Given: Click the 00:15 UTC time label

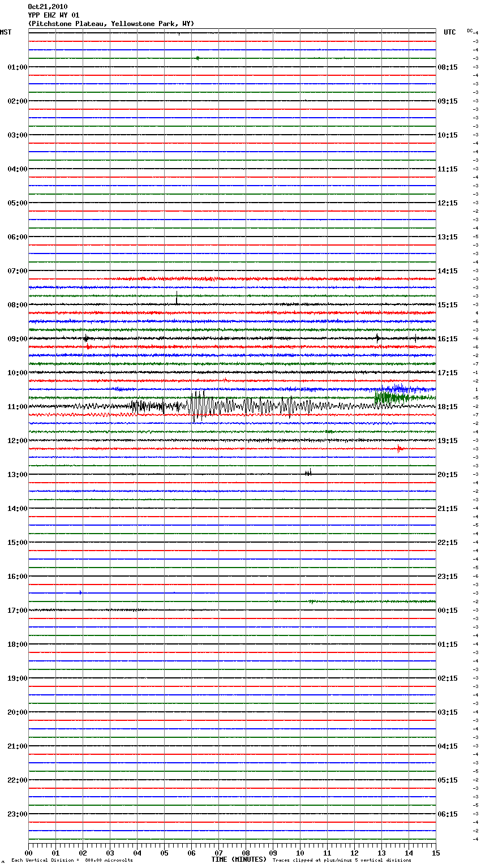Looking at the screenshot, I should (x=448, y=611).
